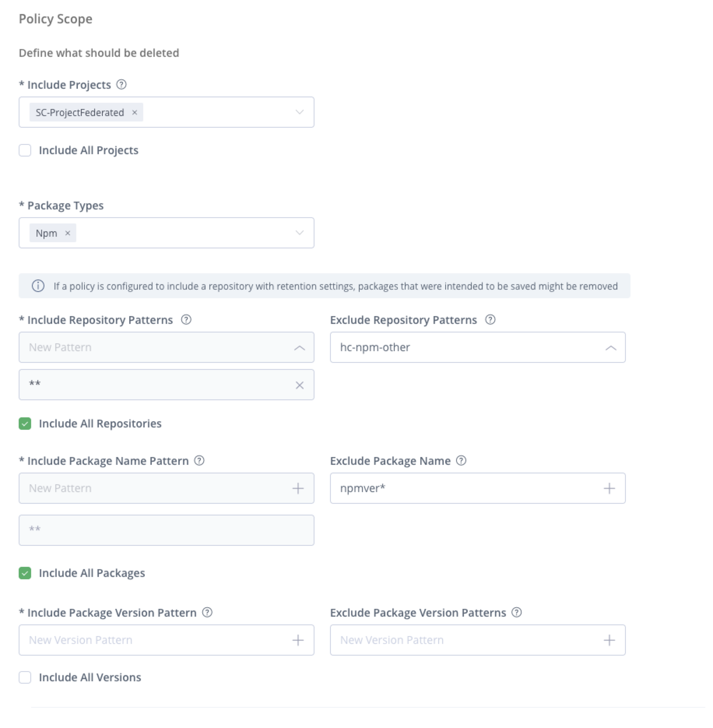The height and width of the screenshot is (728, 713).
Task: Open the Package Types dropdown
Action: coord(299,233)
